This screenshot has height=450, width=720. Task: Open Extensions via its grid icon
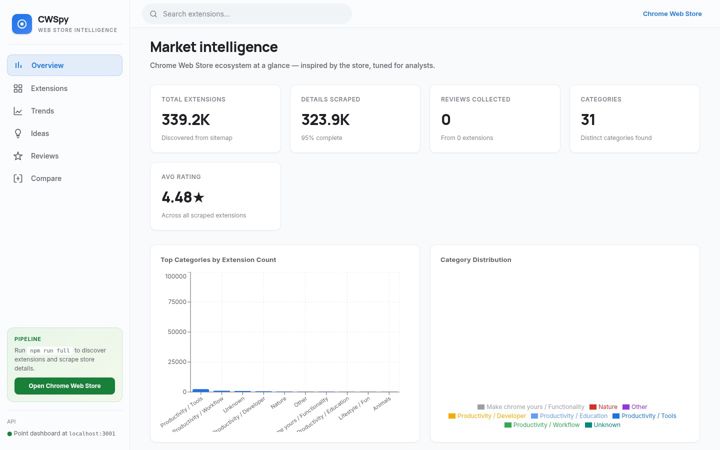(18, 88)
